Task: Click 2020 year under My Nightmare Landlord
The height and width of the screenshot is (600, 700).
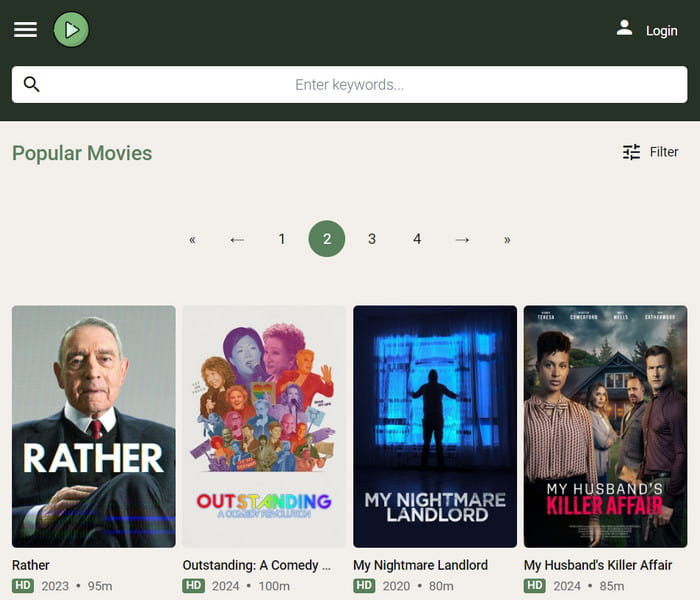Action: (396, 586)
